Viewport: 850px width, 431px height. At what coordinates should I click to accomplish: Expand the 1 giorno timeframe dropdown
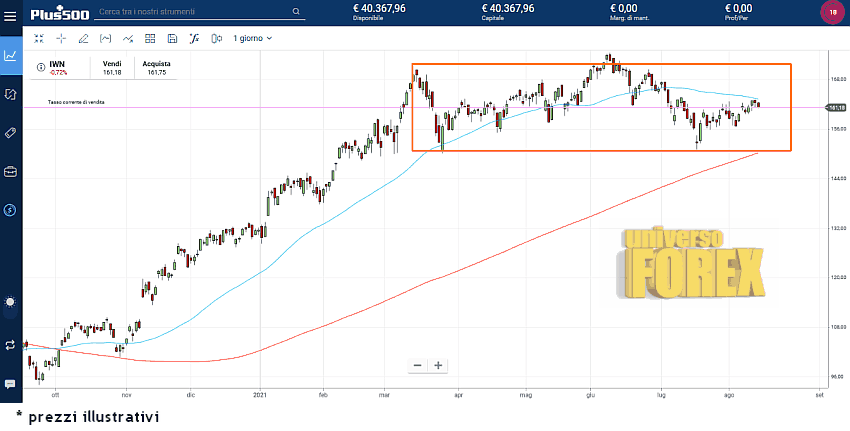click(x=252, y=38)
